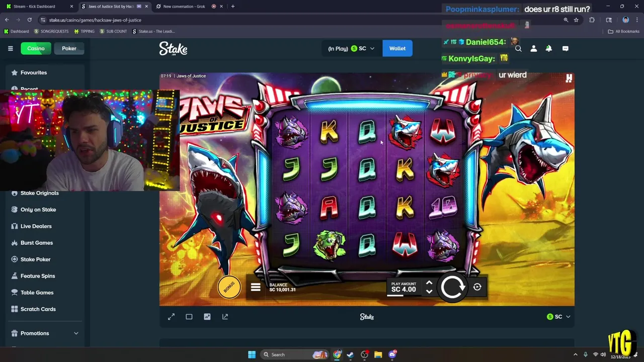Open Stake site search magnifier
Viewport: 644px width, 362px height.
(518, 49)
